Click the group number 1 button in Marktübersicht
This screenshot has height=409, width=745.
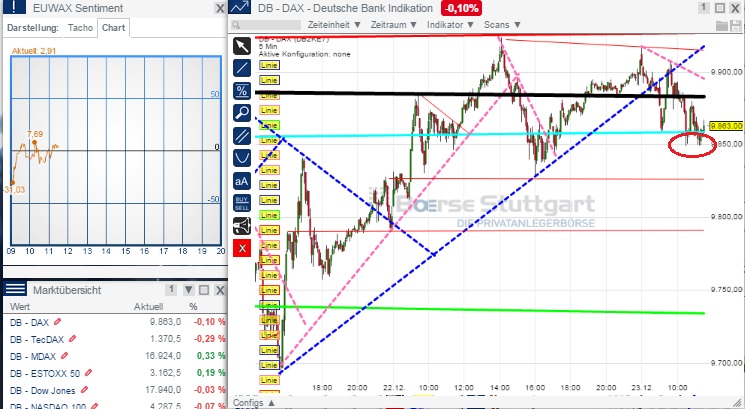point(172,289)
